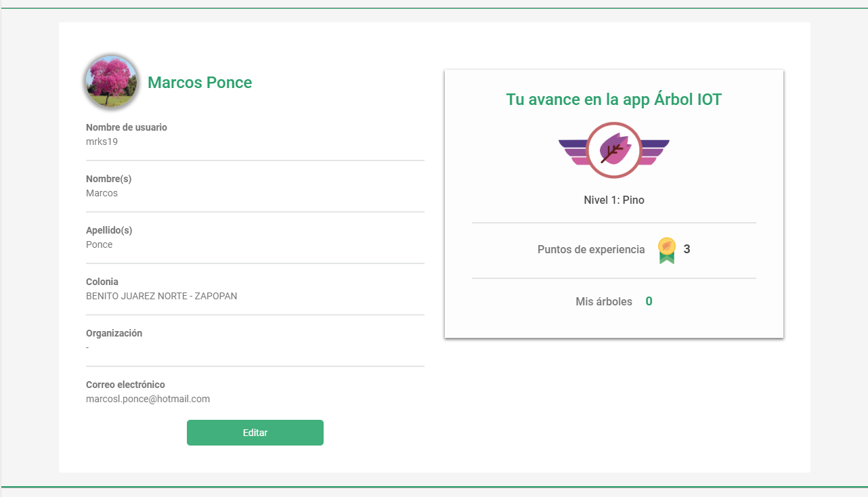Select the Marcos Ponce profile heading

(x=200, y=83)
